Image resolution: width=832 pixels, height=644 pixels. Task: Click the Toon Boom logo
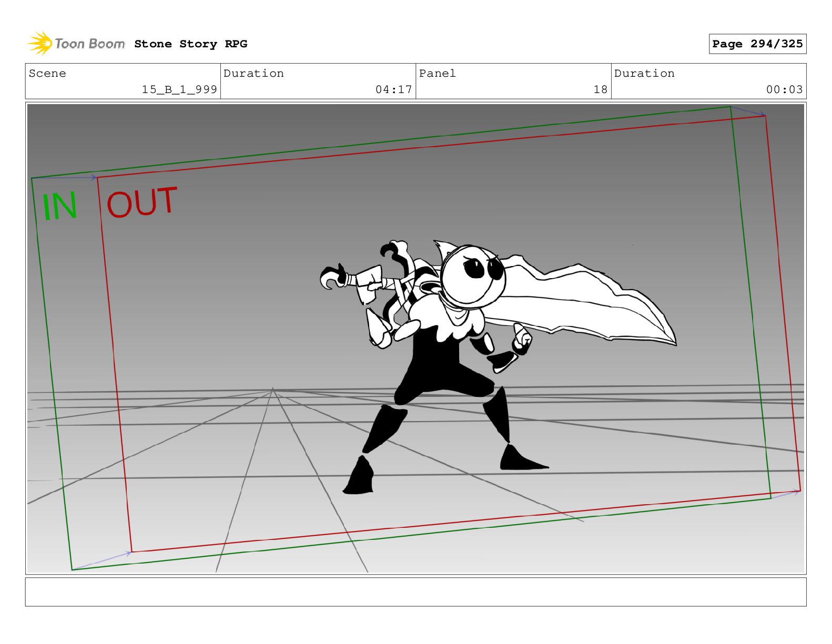(x=76, y=44)
